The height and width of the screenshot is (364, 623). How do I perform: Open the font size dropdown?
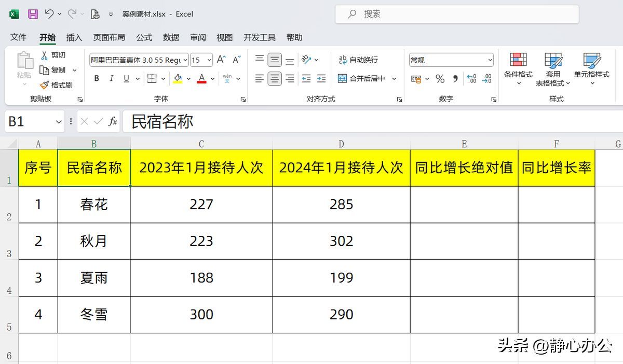click(x=208, y=60)
